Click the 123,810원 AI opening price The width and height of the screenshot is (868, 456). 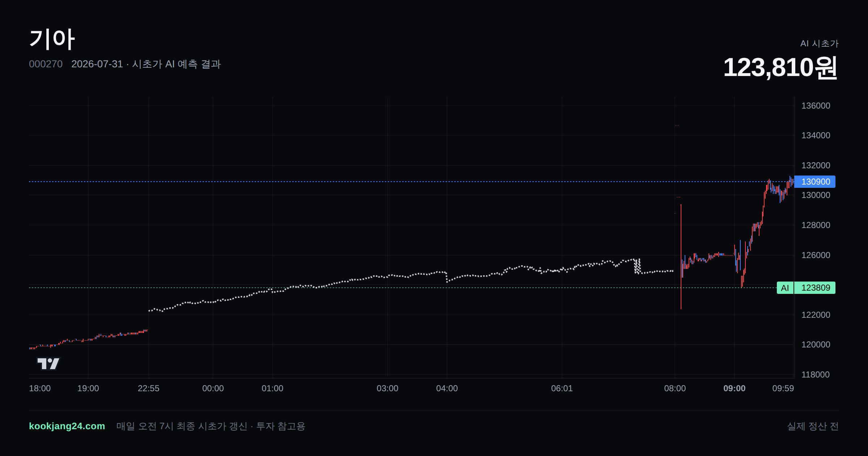[x=780, y=67]
